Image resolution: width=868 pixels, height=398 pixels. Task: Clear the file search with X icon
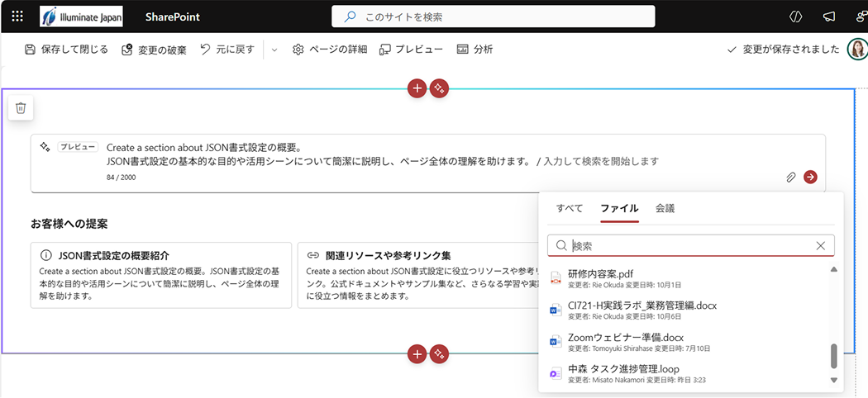pyautogui.click(x=820, y=245)
